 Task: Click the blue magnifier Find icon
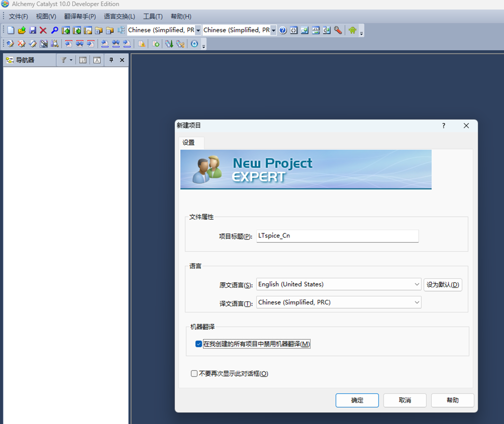pos(54,30)
